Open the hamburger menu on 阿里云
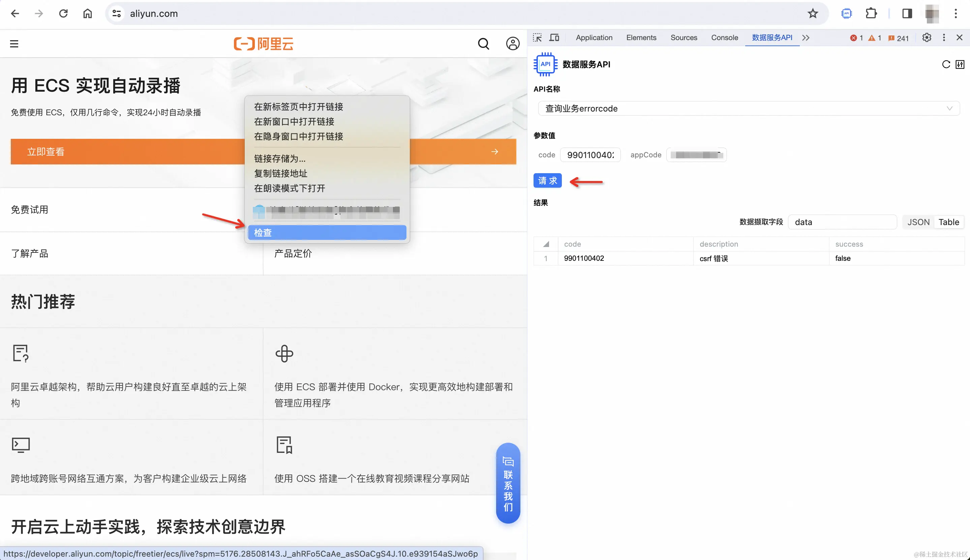The image size is (970, 560). (x=14, y=44)
